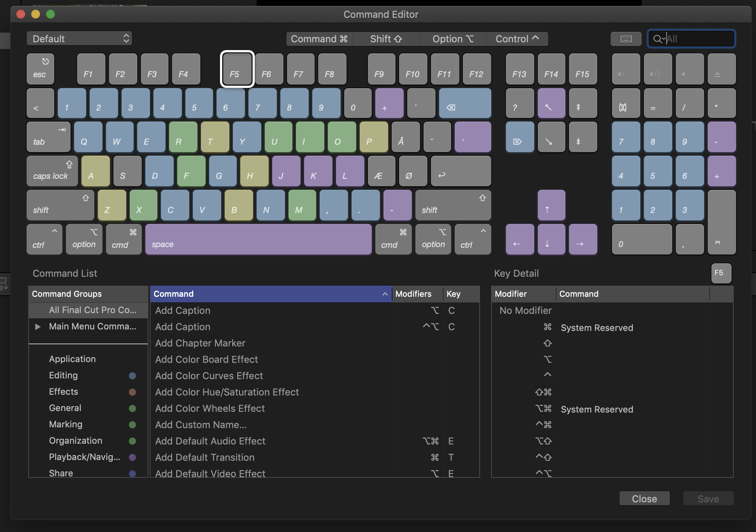Select the Editing command group

coord(63,375)
